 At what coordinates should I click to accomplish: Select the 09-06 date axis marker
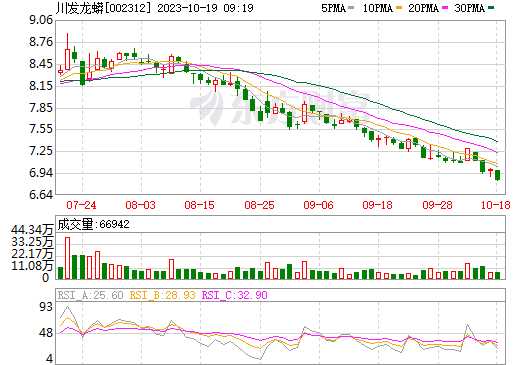[x=318, y=205]
